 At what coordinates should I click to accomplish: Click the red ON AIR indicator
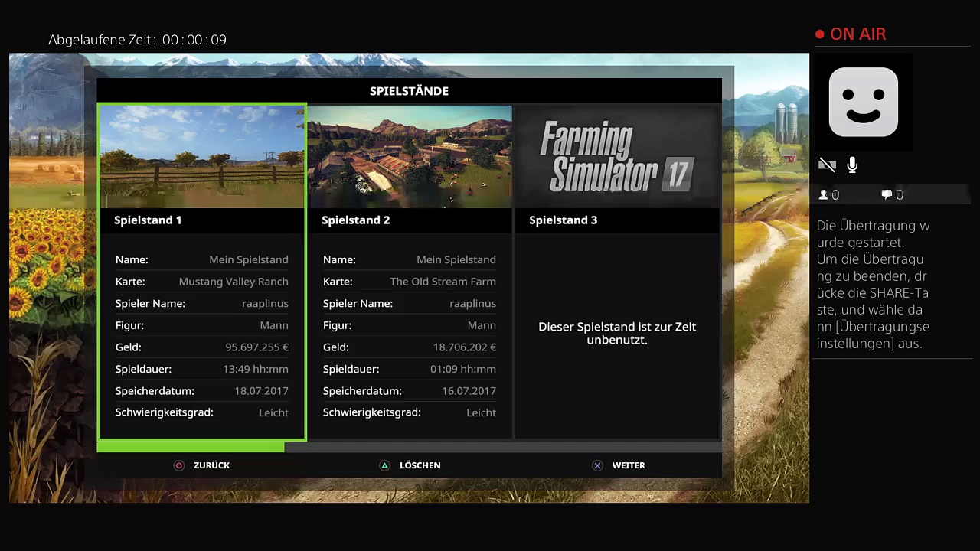point(851,34)
